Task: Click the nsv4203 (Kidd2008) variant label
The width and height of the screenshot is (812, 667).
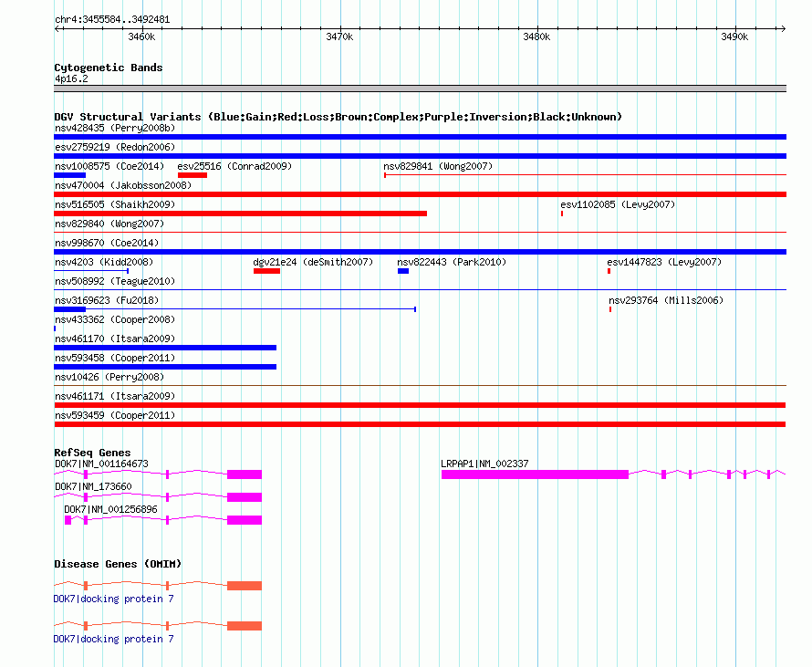Action: (x=104, y=262)
